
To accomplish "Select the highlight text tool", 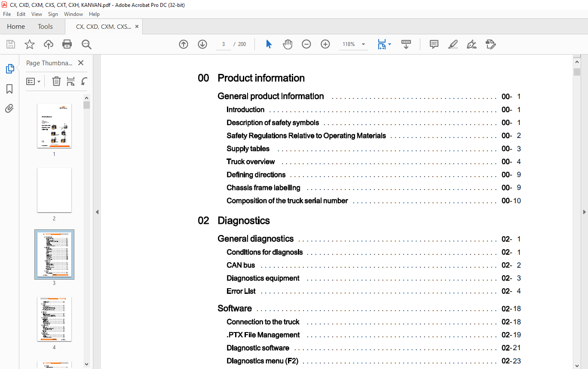I will point(453,44).
